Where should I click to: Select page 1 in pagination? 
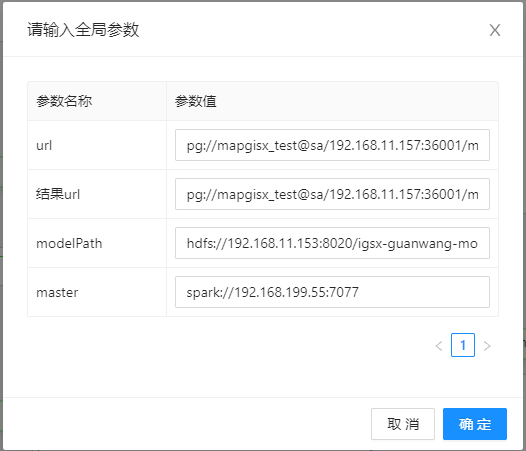[463, 345]
